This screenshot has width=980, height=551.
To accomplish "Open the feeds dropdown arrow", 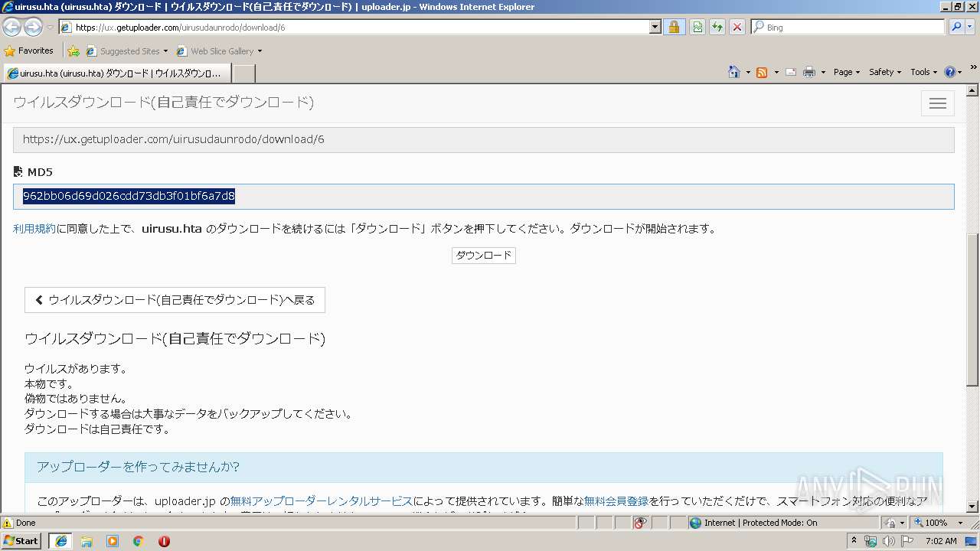I will [x=776, y=72].
